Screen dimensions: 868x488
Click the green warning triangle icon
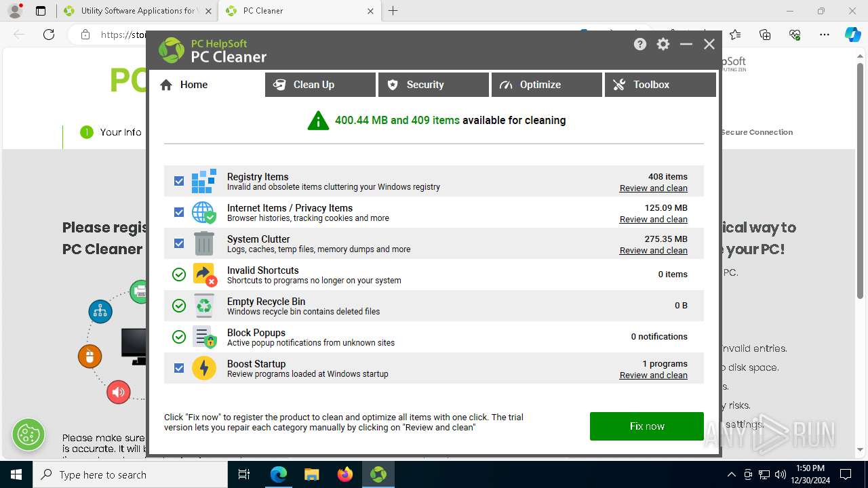pos(318,121)
